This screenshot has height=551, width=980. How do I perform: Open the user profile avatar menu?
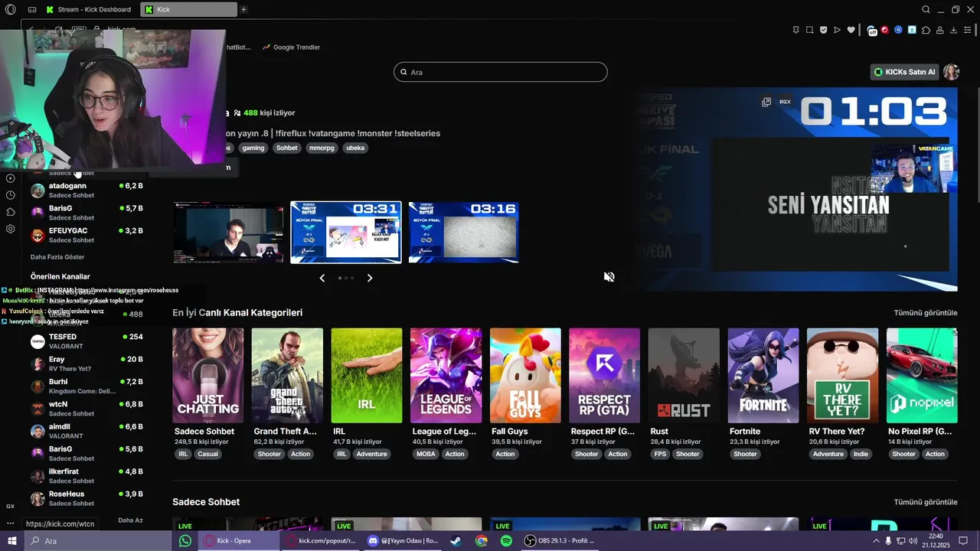tap(951, 72)
